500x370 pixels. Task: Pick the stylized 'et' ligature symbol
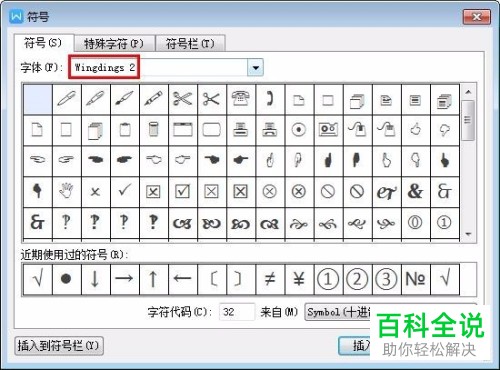click(x=386, y=192)
